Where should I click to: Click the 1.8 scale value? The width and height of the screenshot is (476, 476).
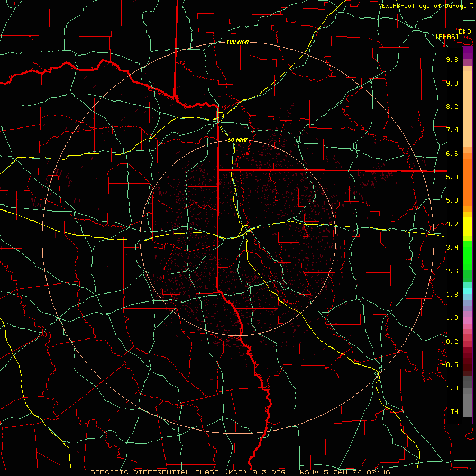(452, 295)
